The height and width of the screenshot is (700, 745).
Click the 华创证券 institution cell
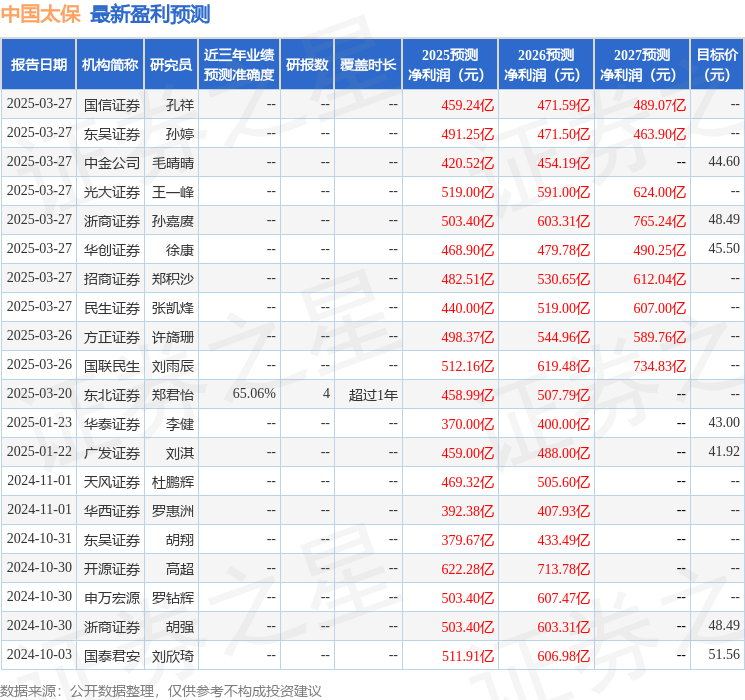pos(112,250)
